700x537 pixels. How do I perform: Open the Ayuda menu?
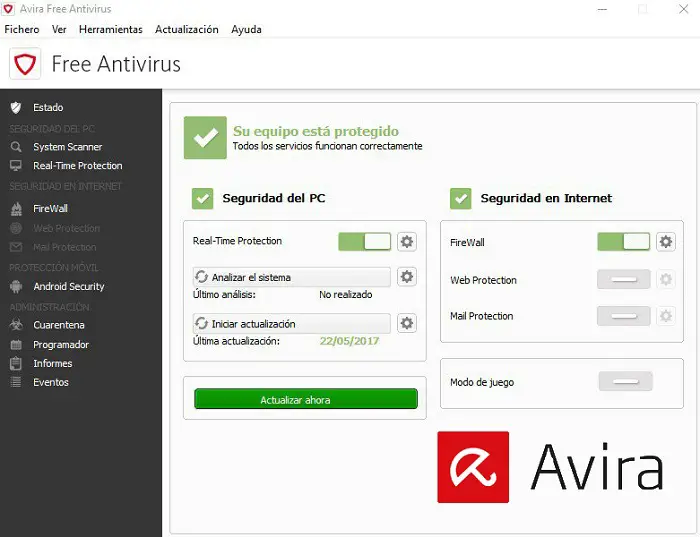coord(246,29)
